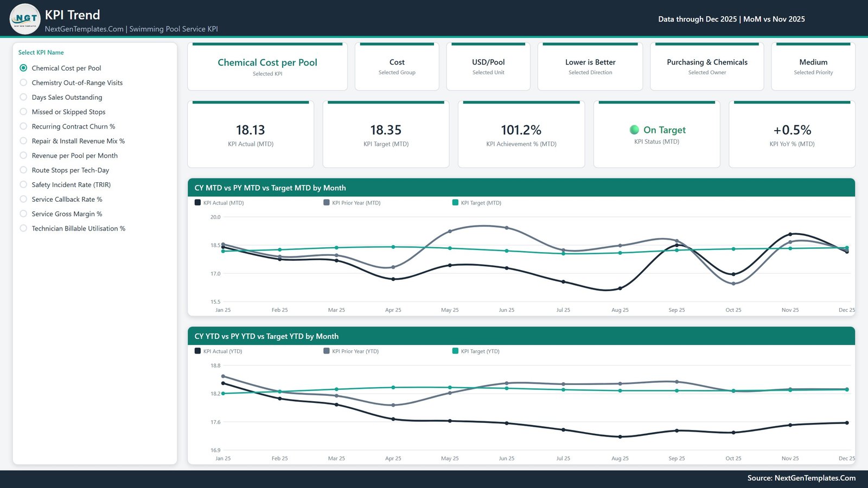Click KPI Prior Year (YTD) legend marker

point(327,351)
